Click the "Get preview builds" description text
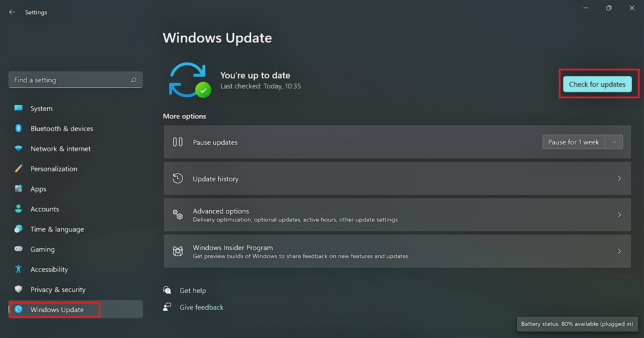This screenshot has height=338, width=644. [x=301, y=256]
